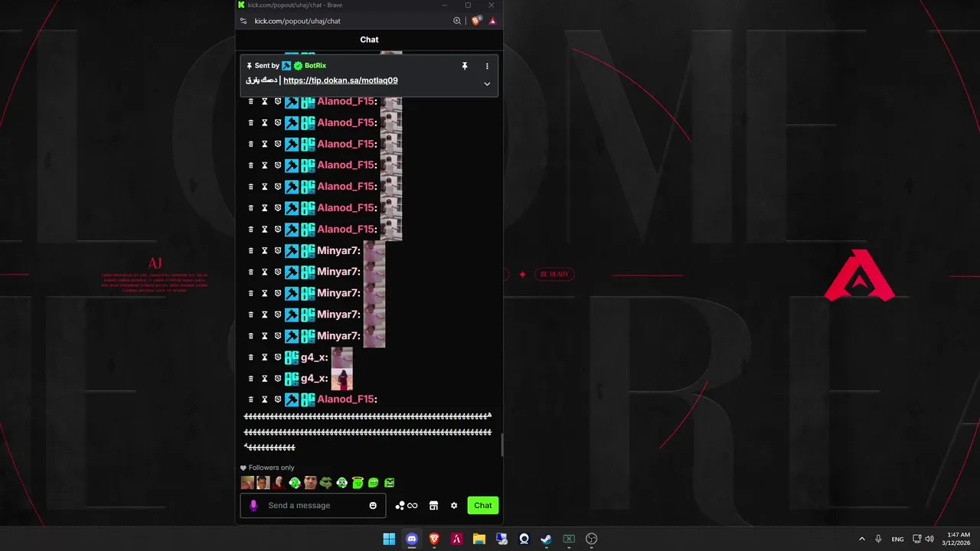The height and width of the screenshot is (551, 980).
Task: Insert the angry green square emote
Action: [x=389, y=483]
